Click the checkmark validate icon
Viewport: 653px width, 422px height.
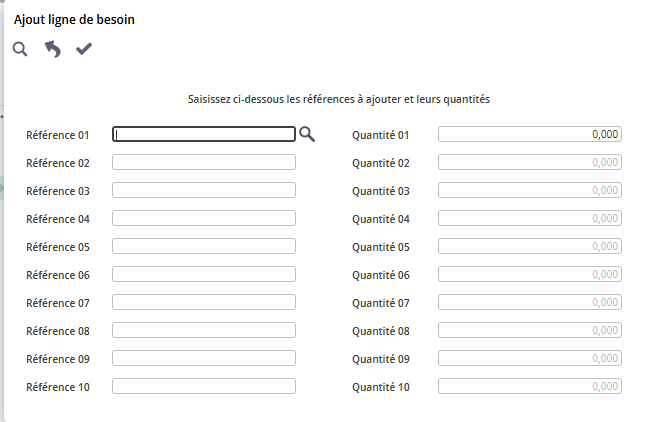click(x=84, y=49)
